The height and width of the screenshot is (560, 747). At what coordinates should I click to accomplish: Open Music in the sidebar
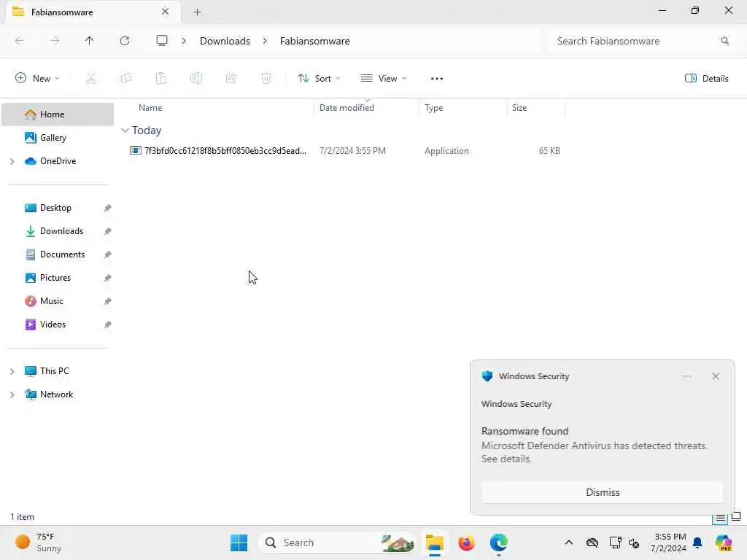[x=52, y=301]
